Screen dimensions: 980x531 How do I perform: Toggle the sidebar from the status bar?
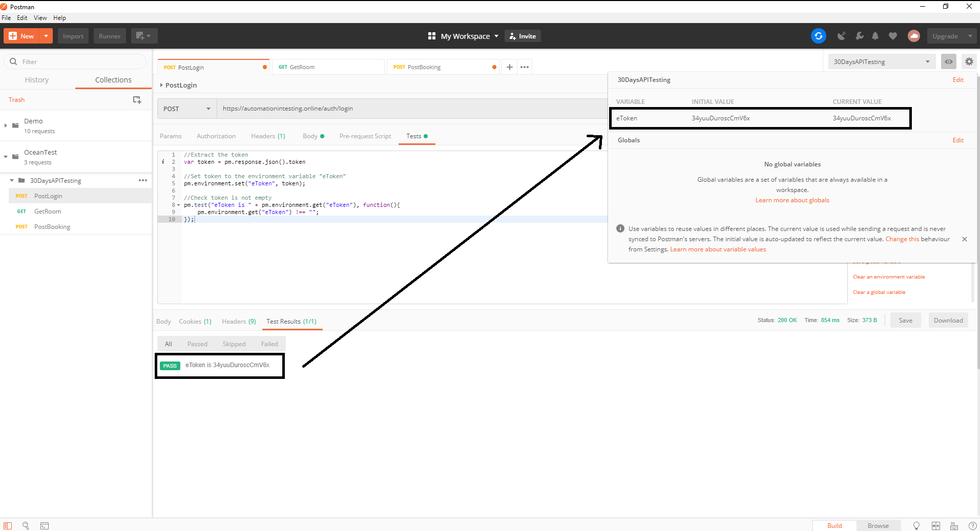[x=8, y=525]
